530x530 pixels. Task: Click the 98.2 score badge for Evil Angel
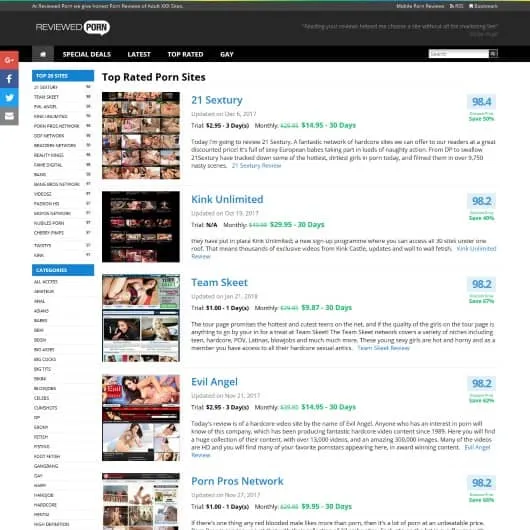(x=481, y=383)
